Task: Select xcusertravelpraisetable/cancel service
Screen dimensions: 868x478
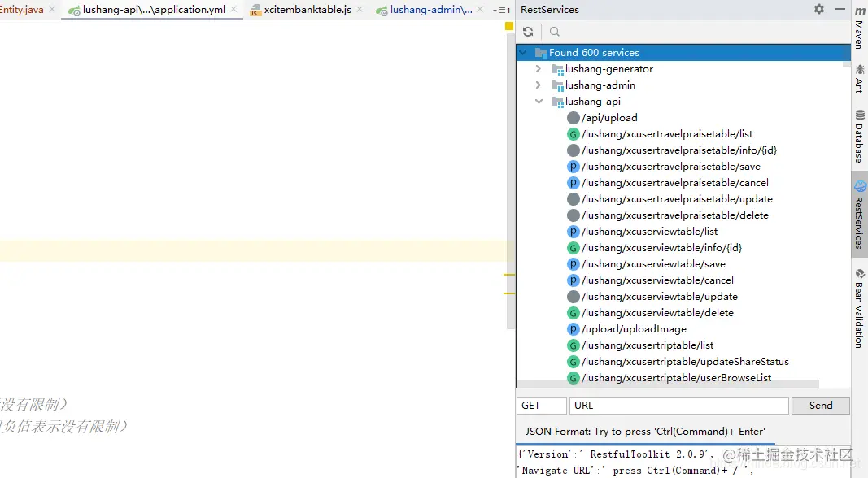Action: point(675,183)
